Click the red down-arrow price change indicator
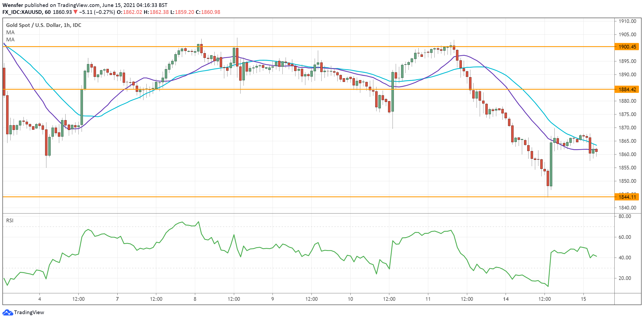Viewport: 644px width, 320px height. coord(75,12)
